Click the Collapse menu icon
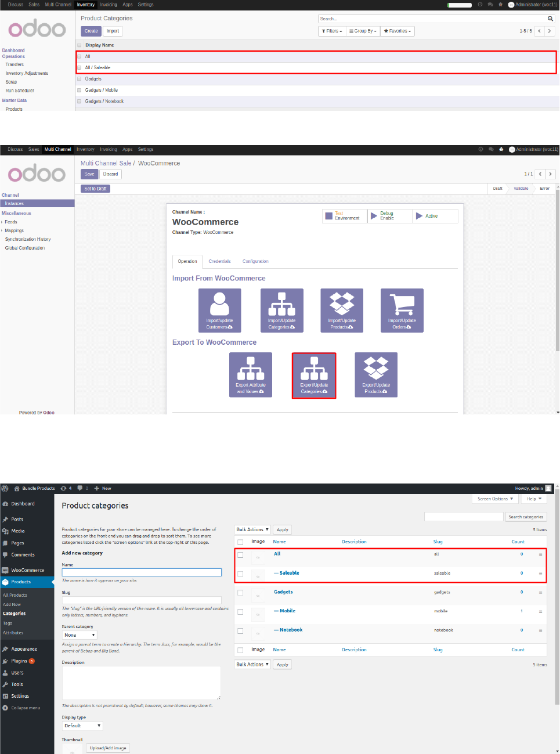Viewport: 560px width, 754px height. (x=5, y=708)
